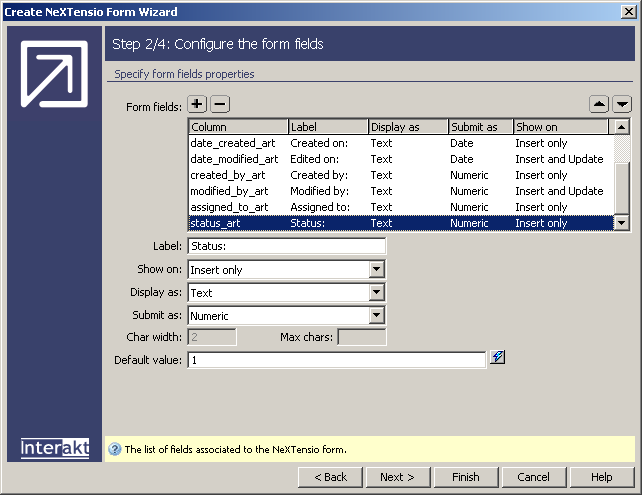
Task: Remove selected form field with minus button
Action: [220, 104]
